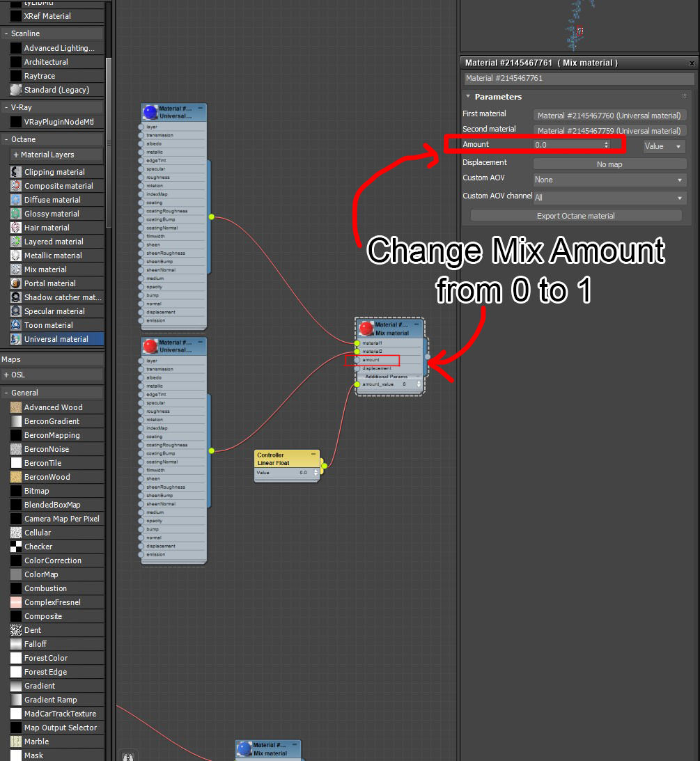Select the Layered material icon
Image resolution: width=700 pixels, height=761 pixels.
click(x=16, y=241)
